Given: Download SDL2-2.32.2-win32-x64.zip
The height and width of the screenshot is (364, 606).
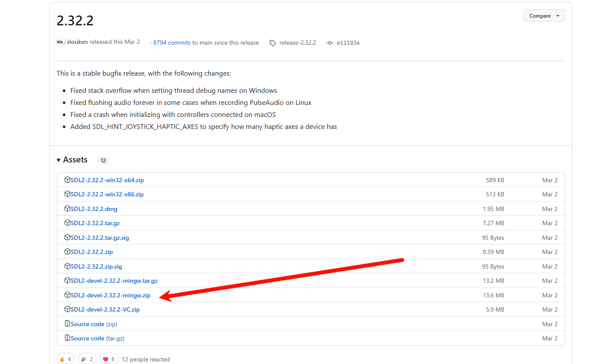Looking at the screenshot, I should pos(107,180).
